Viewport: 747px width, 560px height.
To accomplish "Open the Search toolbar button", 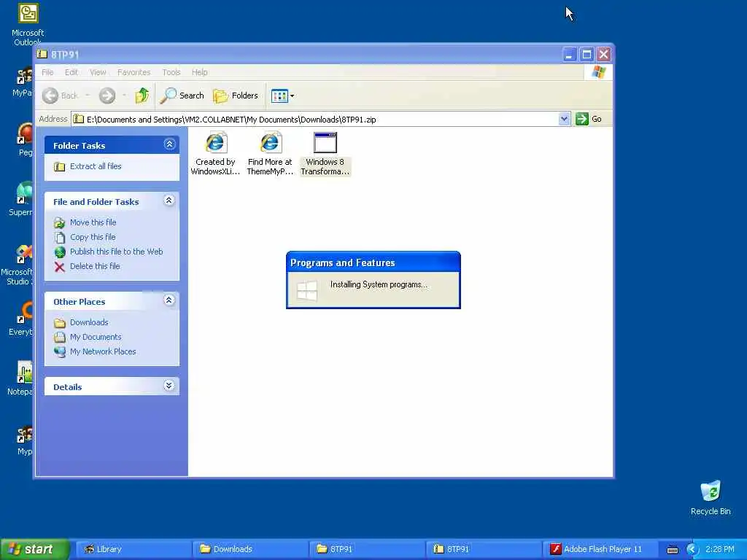I will tap(182, 96).
